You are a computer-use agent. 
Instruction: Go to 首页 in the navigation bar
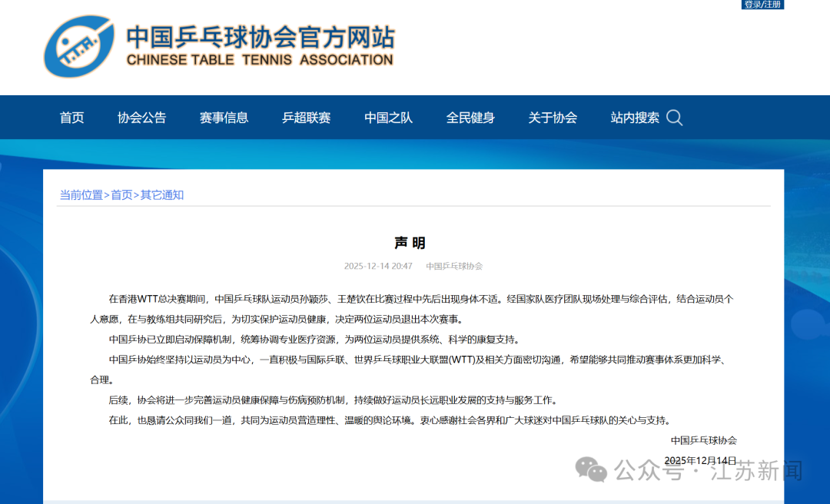tap(72, 118)
